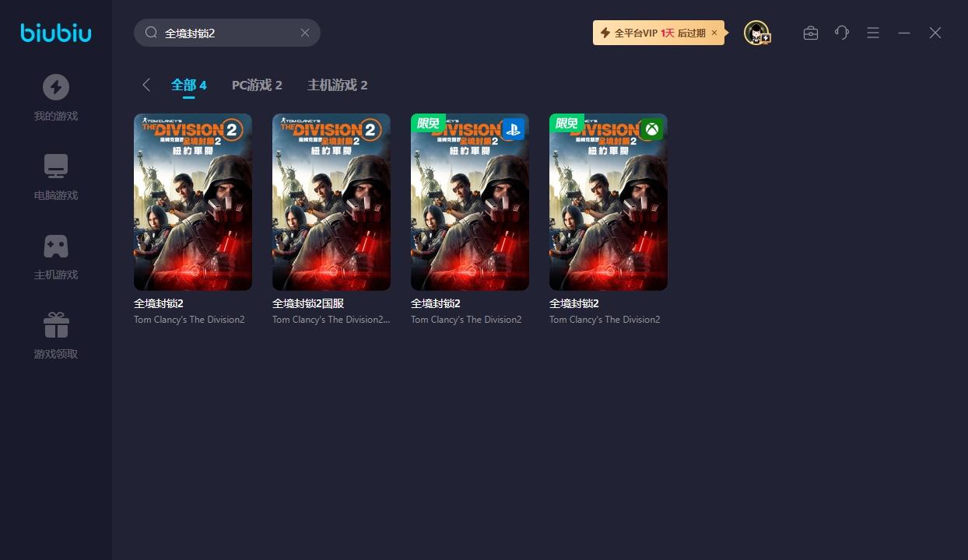The width and height of the screenshot is (968, 560).
Task: Open game gifts box icon
Action: [55, 325]
